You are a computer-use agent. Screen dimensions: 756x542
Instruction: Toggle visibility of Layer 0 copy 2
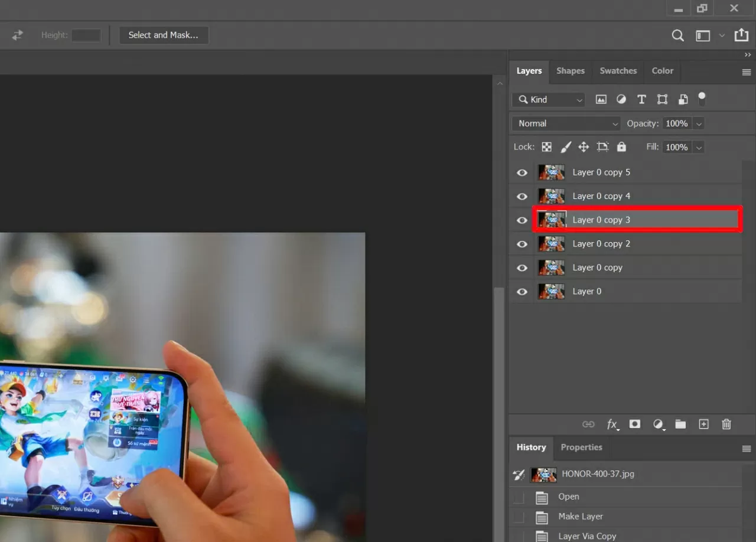point(522,244)
